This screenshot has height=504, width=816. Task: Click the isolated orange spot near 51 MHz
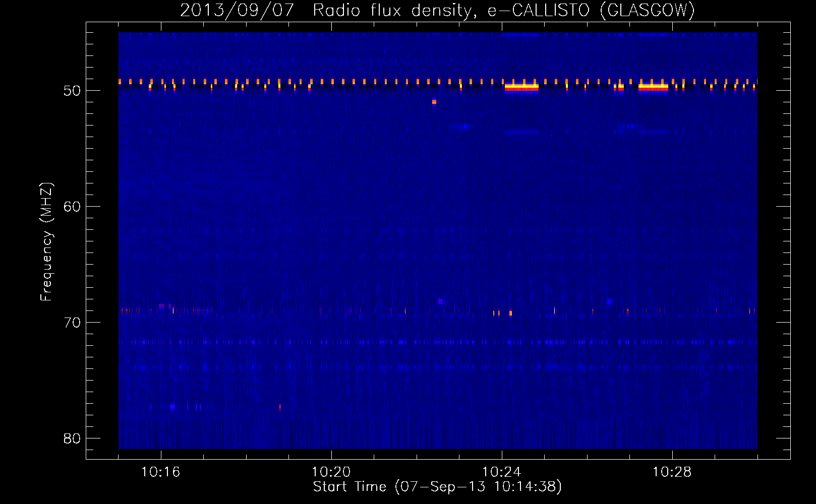[434, 102]
